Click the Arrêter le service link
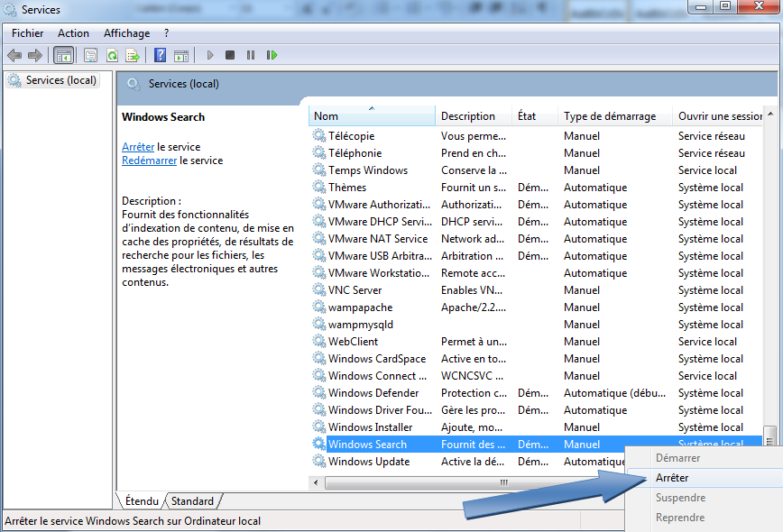The height and width of the screenshot is (532, 783). point(138,146)
